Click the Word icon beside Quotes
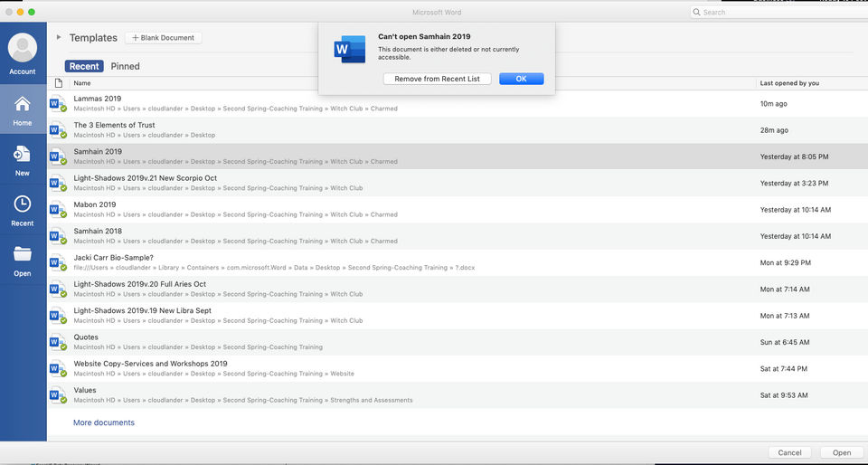The image size is (868, 465). point(58,342)
